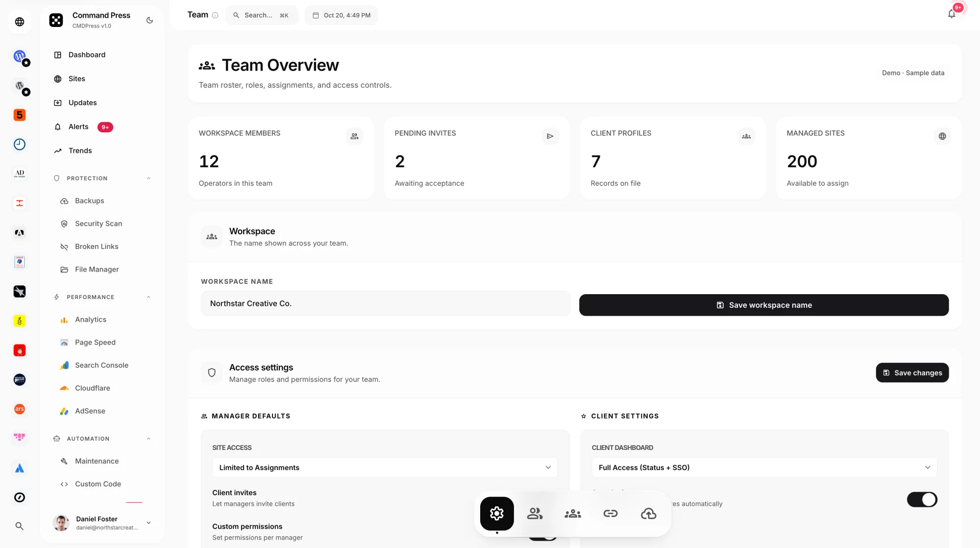Click Workspace Members card people icon

[x=354, y=136]
